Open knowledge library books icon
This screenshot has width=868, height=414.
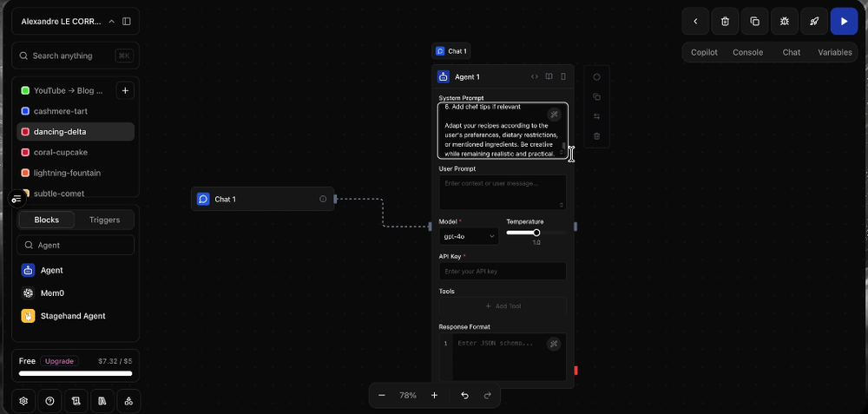pos(102,401)
